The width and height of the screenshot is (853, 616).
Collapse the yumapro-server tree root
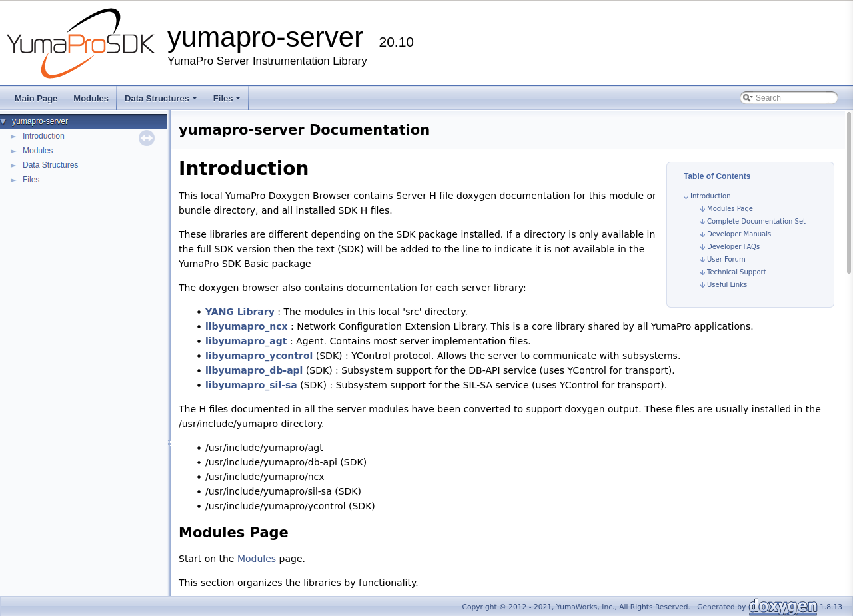click(x=3, y=121)
